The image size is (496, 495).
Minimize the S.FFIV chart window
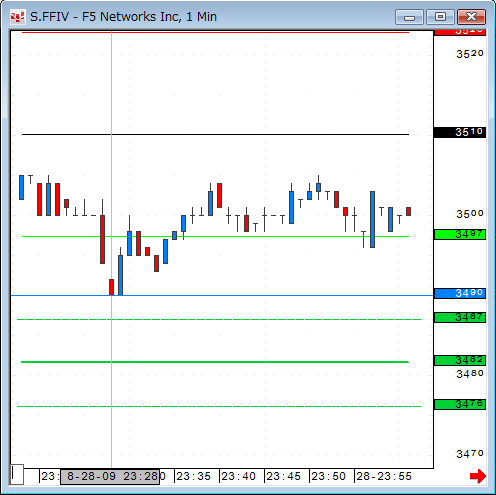point(409,17)
